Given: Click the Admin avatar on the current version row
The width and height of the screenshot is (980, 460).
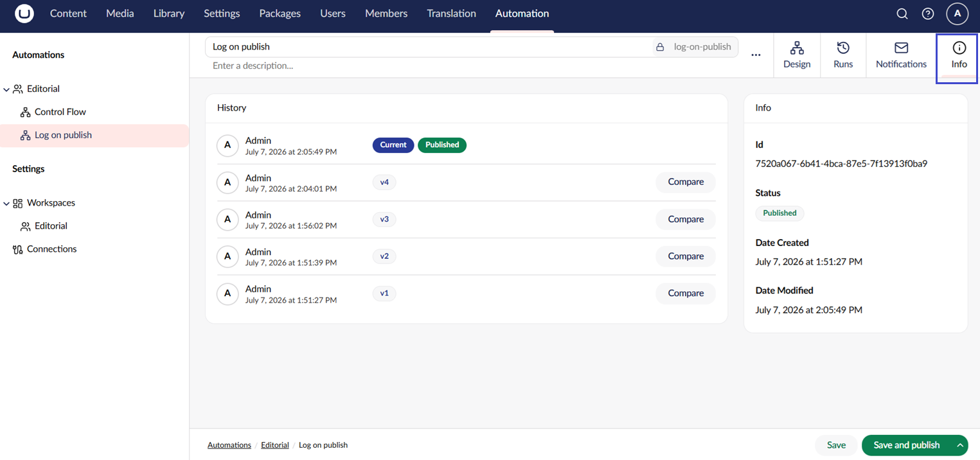Looking at the screenshot, I should (x=227, y=146).
